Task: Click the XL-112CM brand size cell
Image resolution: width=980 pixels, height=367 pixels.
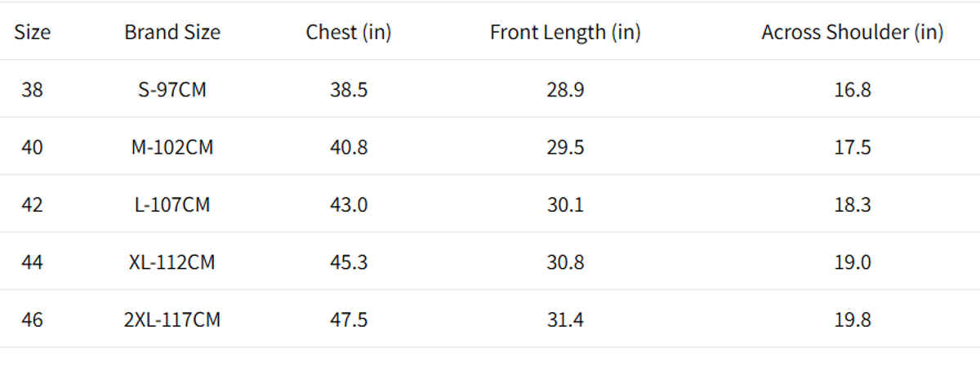Action: click(x=172, y=262)
